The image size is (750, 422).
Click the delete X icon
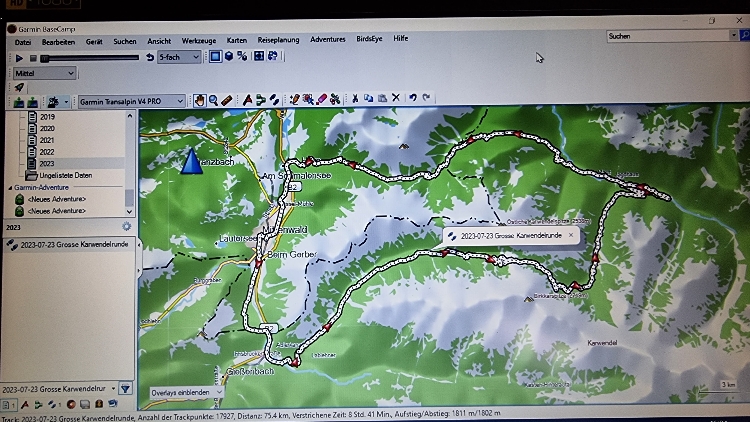396,98
